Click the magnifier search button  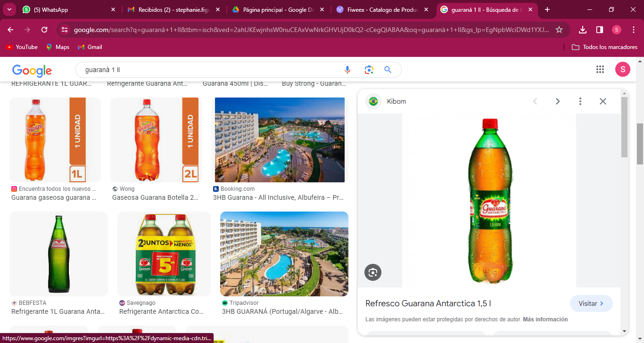coord(388,70)
